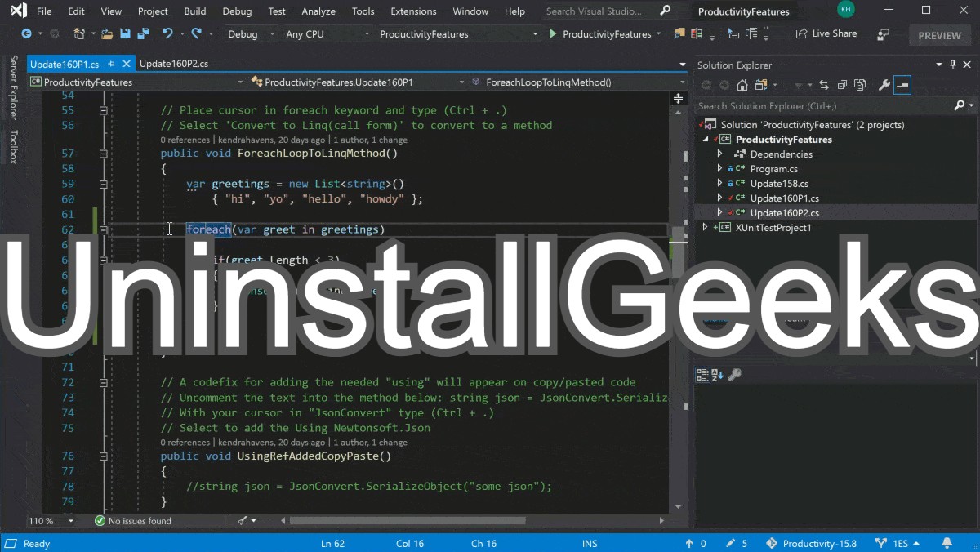Image resolution: width=980 pixels, height=552 pixels.
Task: Click the Categorized icon in Properties panel
Action: click(x=702, y=375)
